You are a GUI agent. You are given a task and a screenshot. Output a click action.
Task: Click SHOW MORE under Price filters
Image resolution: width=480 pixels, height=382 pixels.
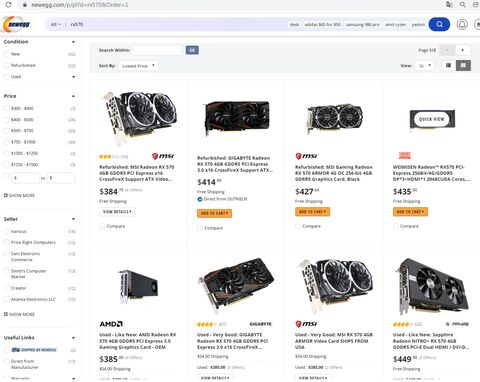(19, 195)
